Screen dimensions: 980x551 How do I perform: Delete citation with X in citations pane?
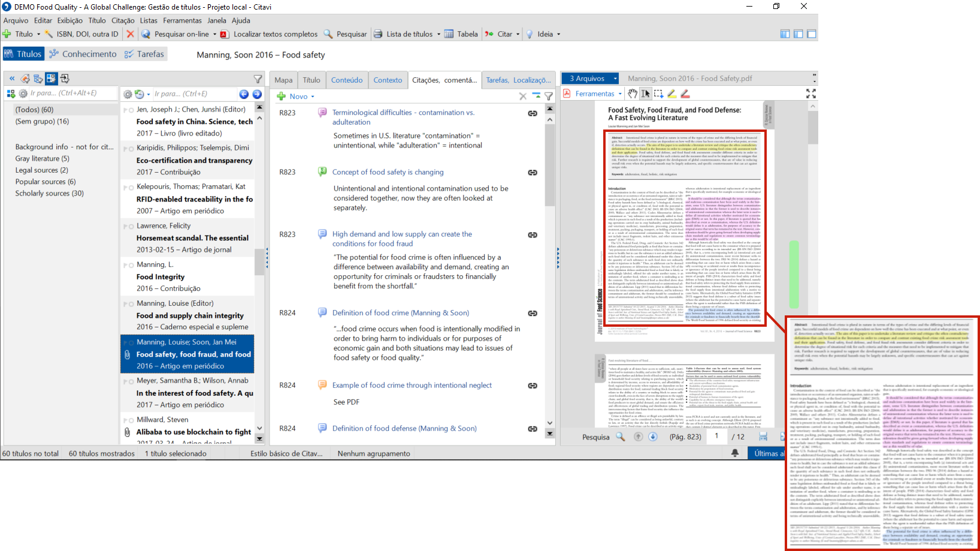tap(523, 97)
